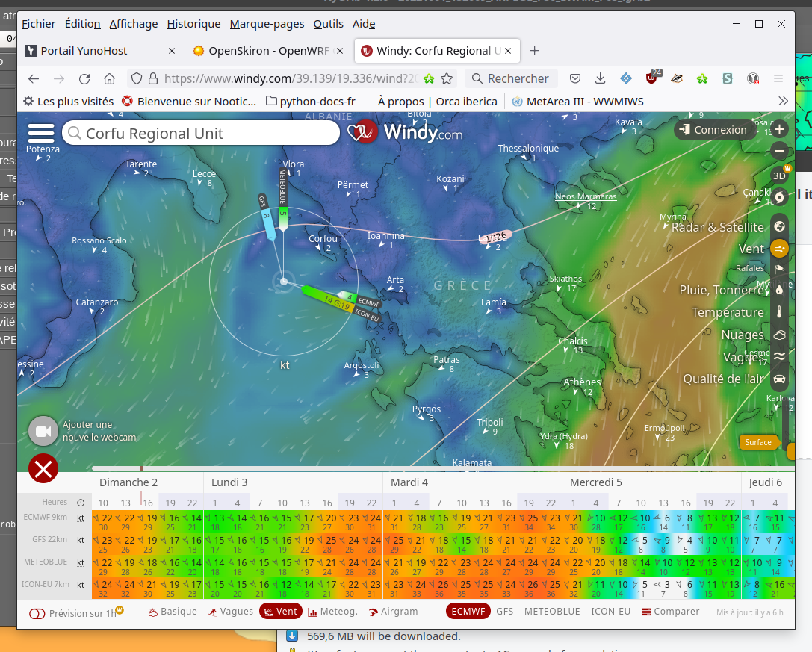Bookmark this page with the star
This screenshot has width=812, height=652.
click(x=447, y=78)
